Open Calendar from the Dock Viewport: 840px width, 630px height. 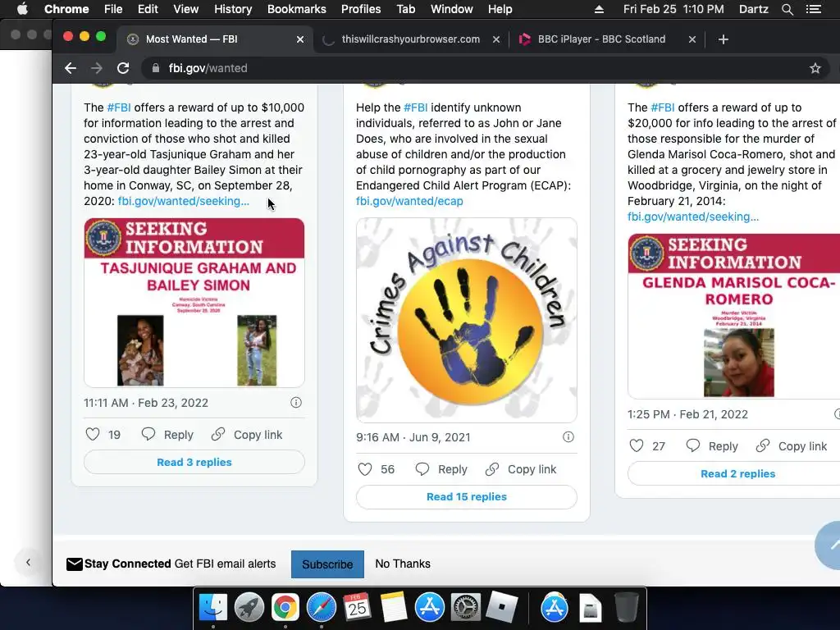click(358, 608)
